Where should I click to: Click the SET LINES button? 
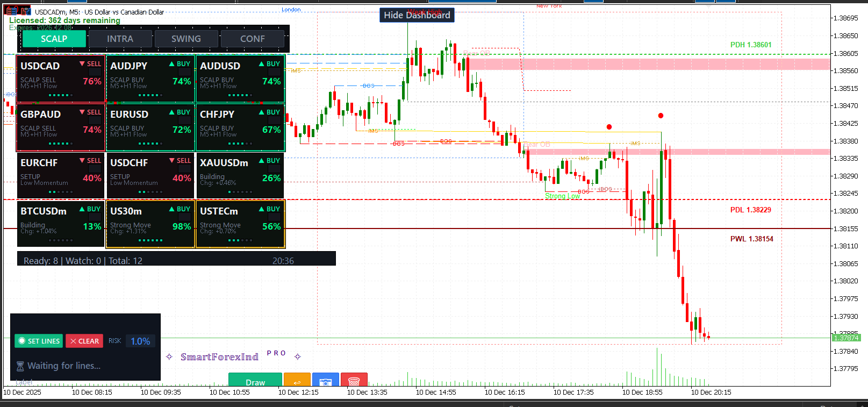tap(39, 341)
